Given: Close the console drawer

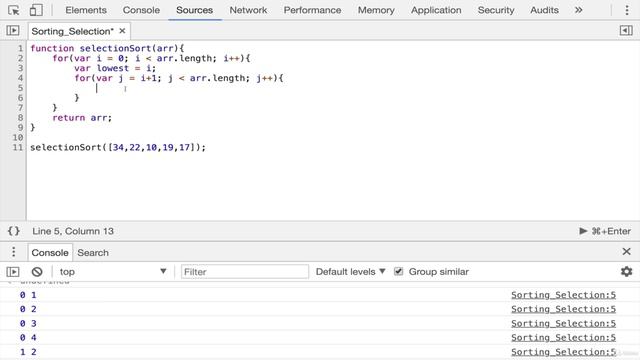Looking at the screenshot, I should coord(627,252).
